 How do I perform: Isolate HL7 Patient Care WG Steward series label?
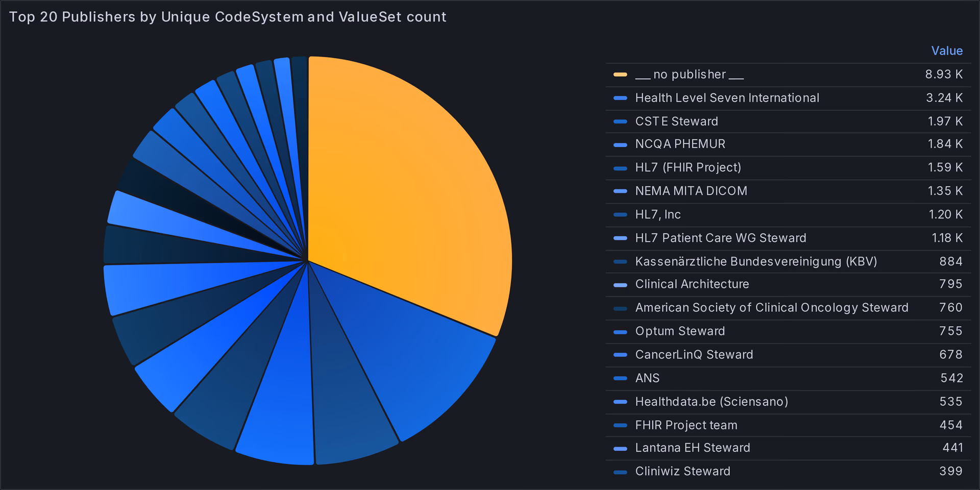pos(720,238)
